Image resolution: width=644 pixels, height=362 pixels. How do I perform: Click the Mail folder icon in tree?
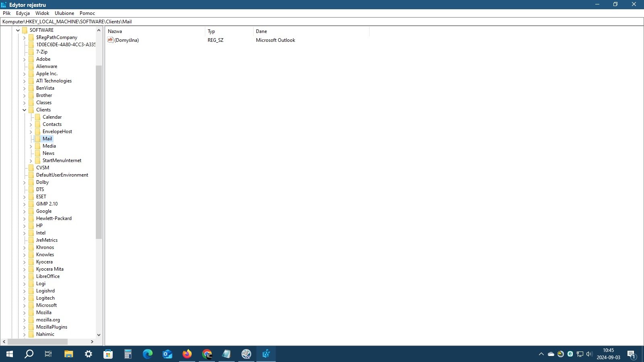(38, 139)
